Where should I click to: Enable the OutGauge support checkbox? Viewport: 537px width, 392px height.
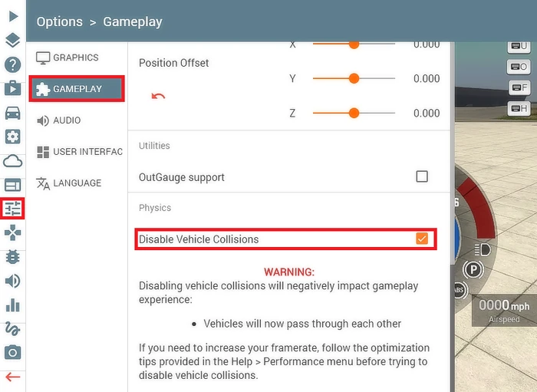point(422,176)
